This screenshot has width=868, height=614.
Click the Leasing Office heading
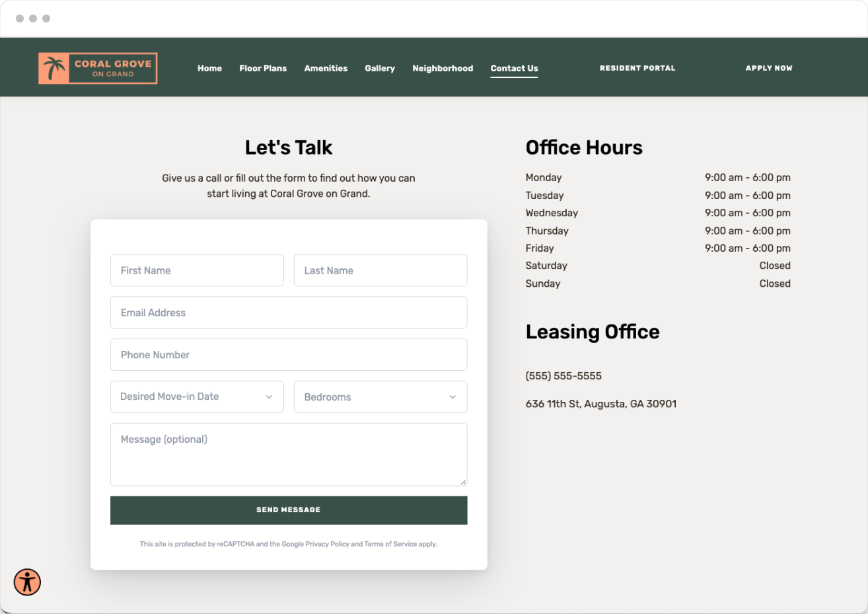(593, 332)
